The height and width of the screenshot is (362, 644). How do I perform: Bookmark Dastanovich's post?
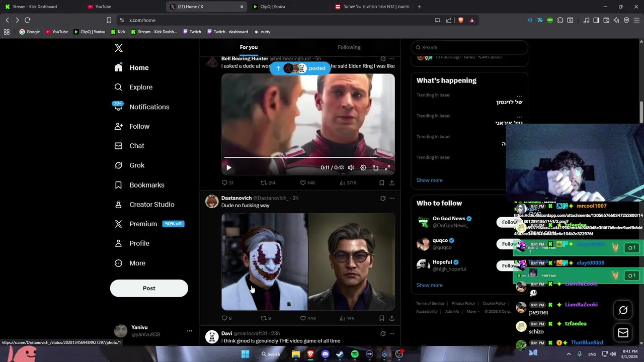pyautogui.click(x=382, y=318)
